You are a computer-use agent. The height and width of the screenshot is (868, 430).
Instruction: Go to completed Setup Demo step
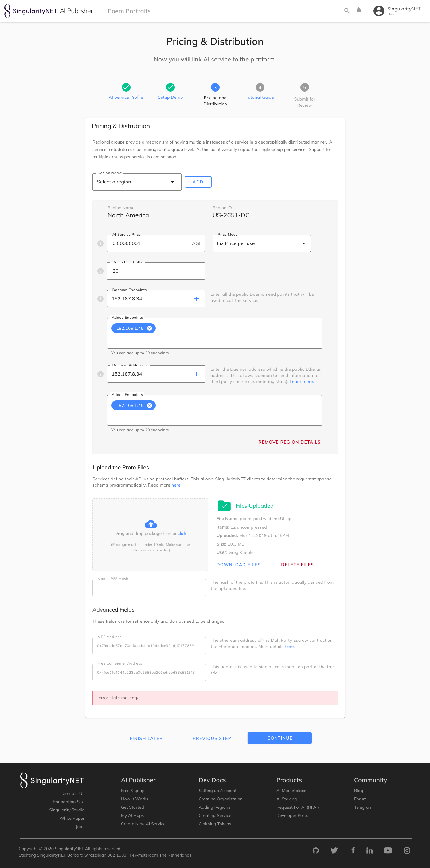[x=170, y=91]
